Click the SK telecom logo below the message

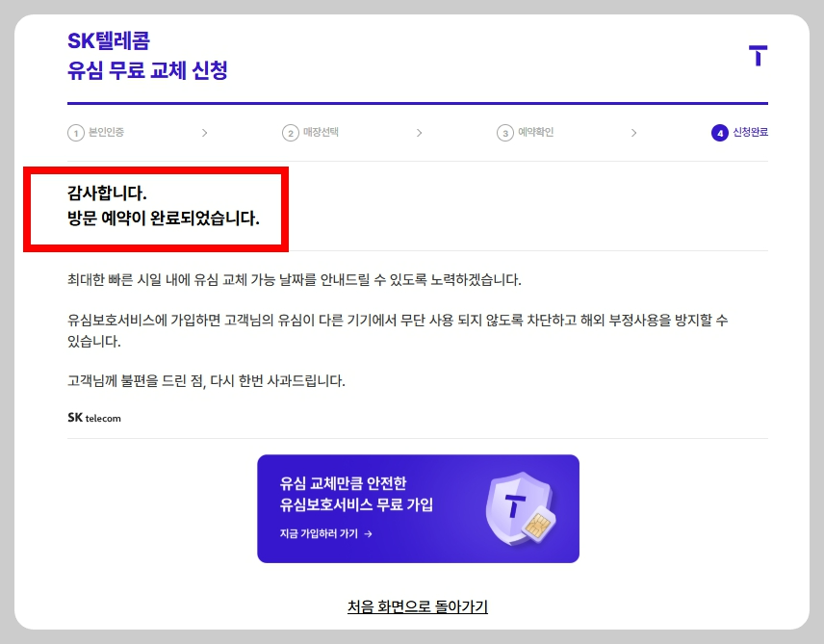click(94, 418)
